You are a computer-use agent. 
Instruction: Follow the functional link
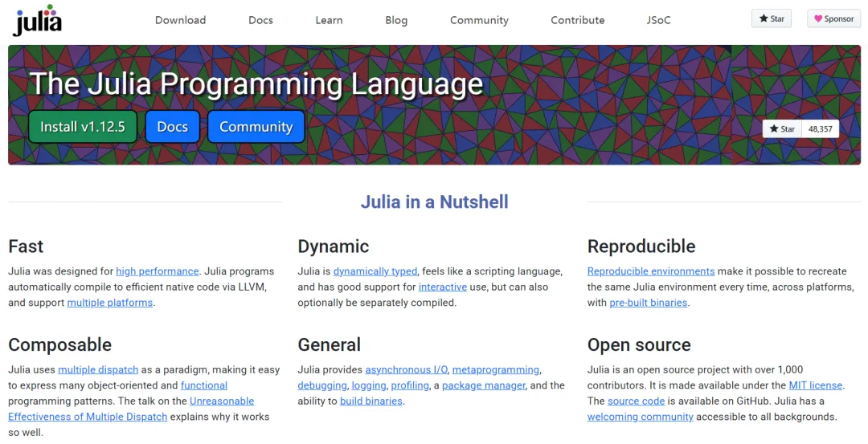pyautogui.click(x=204, y=385)
